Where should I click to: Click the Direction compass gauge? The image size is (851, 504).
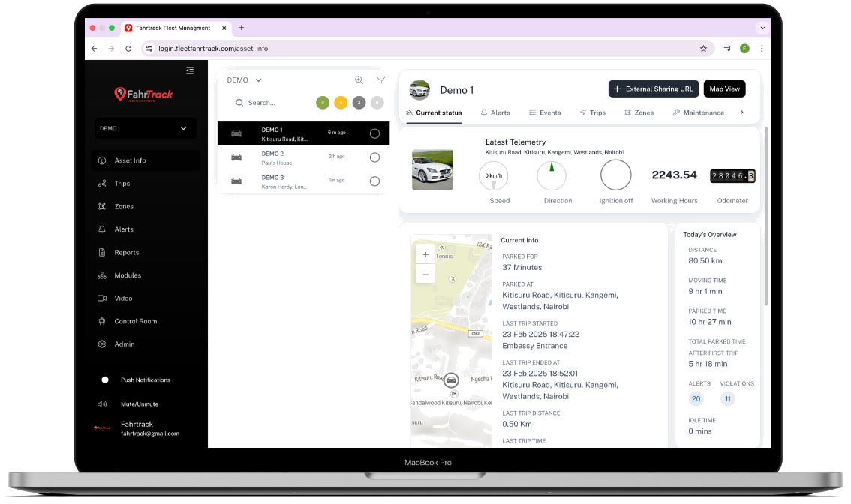(552, 175)
